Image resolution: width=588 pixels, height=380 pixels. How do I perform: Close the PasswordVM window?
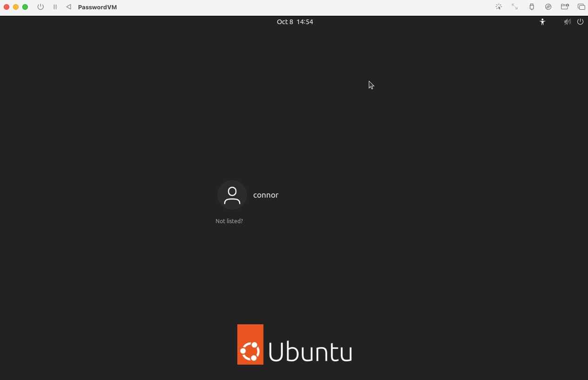[x=6, y=7]
